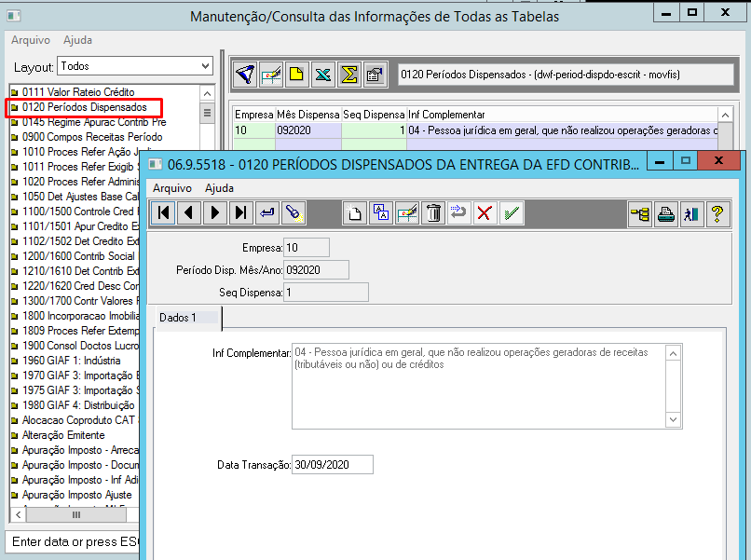Click the trash can delete icon
Screen dimensions: 751x560
click(x=433, y=212)
